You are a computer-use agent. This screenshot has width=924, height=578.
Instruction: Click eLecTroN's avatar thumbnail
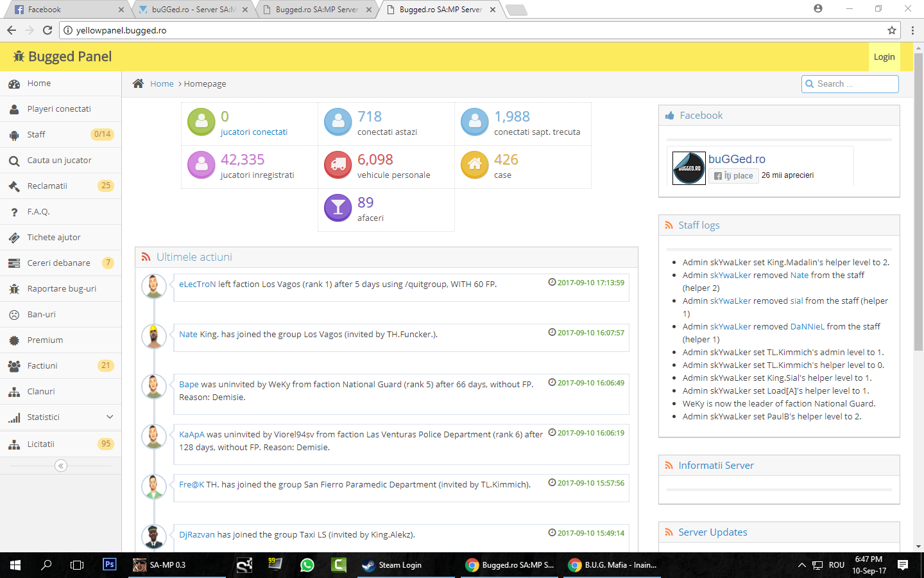pos(154,286)
